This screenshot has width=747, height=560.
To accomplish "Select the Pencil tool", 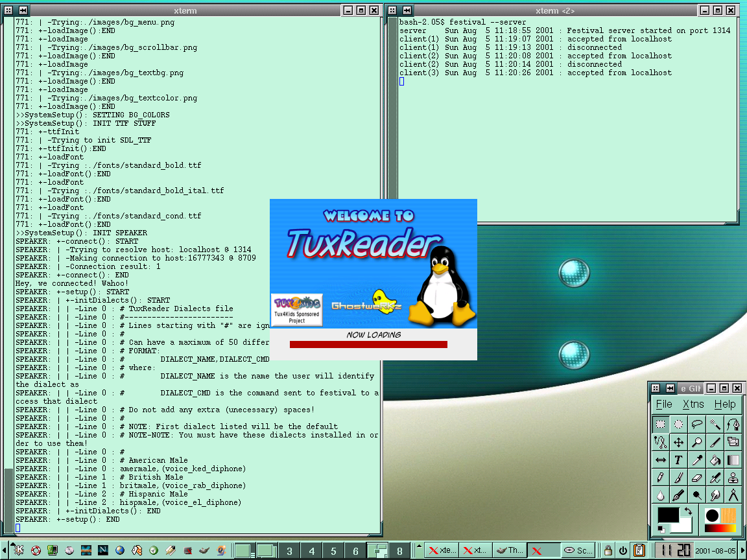I will click(660, 478).
